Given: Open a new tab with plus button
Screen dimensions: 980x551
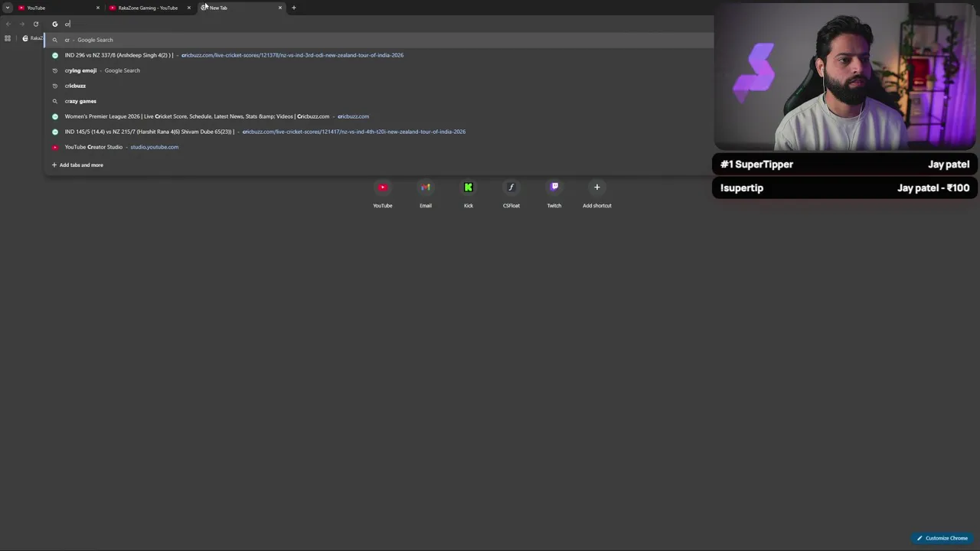Looking at the screenshot, I should (x=293, y=8).
